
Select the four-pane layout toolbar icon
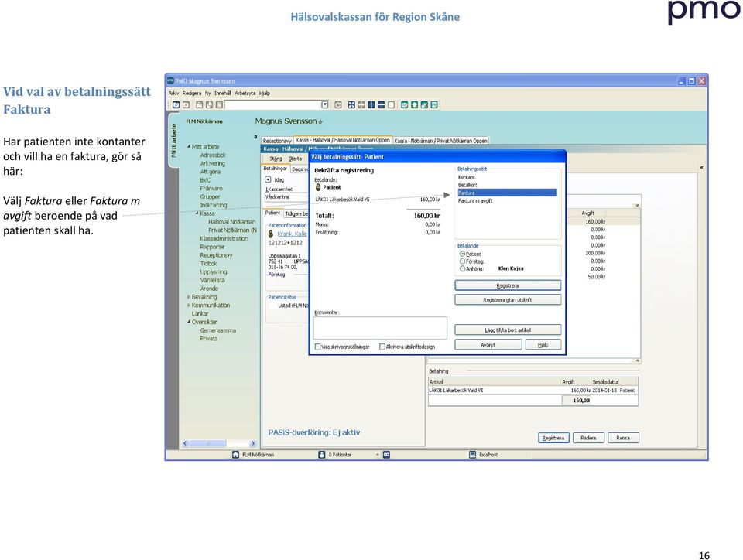coord(351,104)
